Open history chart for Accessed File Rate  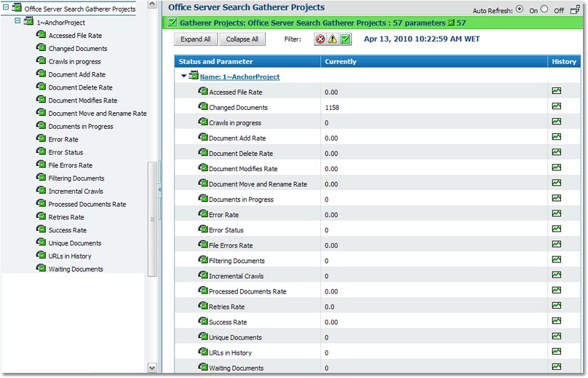[x=557, y=91]
